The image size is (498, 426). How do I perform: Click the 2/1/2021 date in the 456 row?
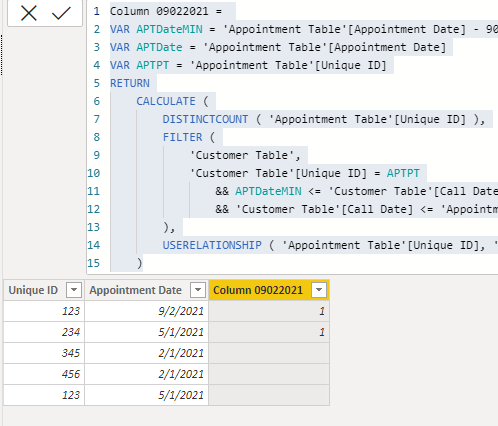[x=147, y=374]
